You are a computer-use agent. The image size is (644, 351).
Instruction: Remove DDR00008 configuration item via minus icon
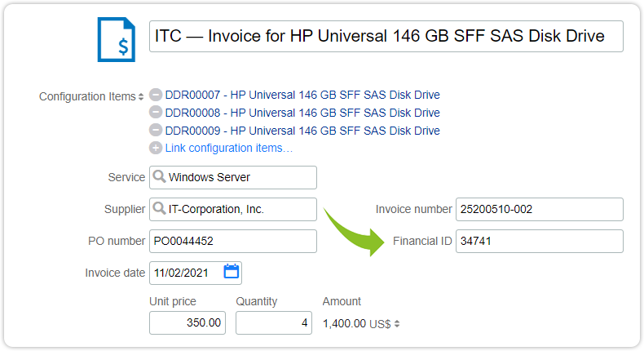(x=155, y=113)
